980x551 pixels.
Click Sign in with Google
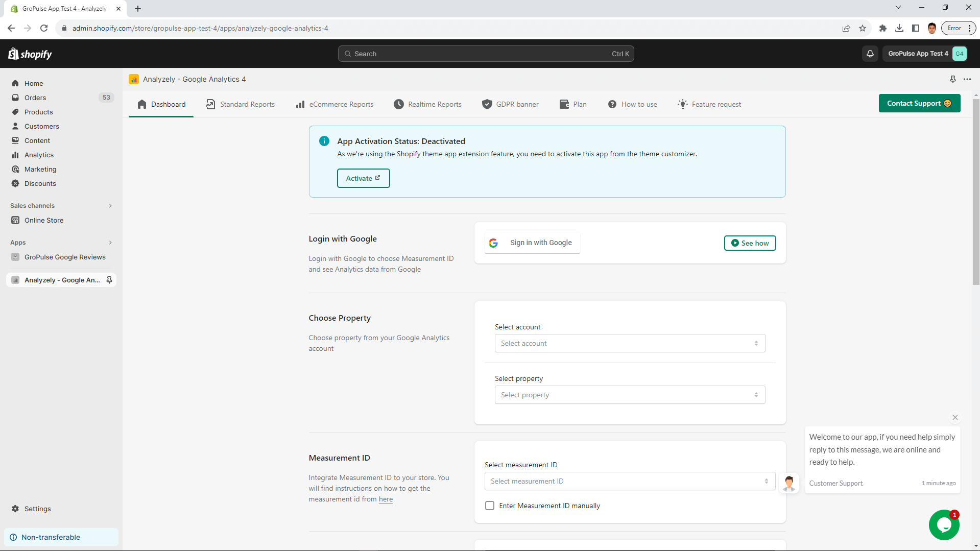point(532,243)
